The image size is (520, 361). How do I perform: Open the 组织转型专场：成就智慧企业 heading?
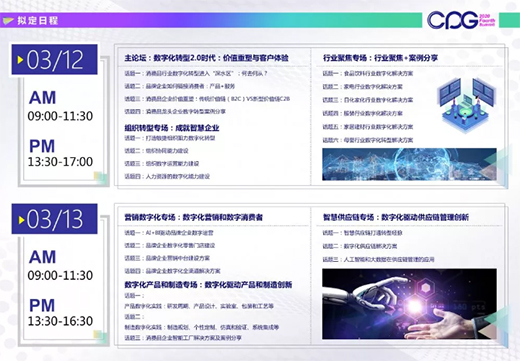coord(172,128)
